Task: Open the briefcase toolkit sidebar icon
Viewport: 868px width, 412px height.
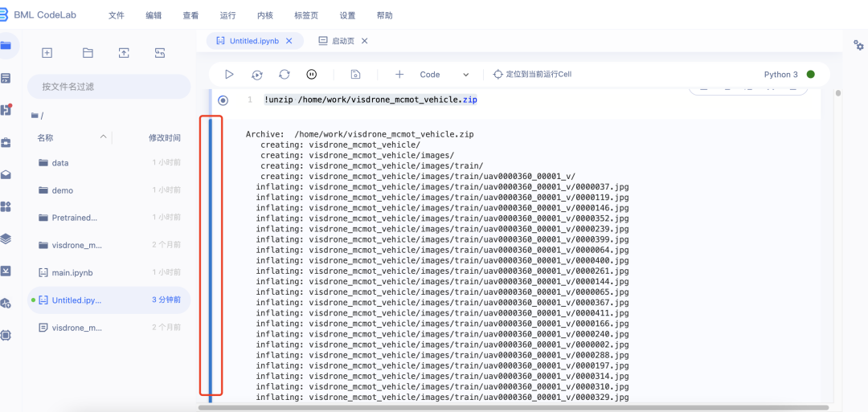Action: 6,143
